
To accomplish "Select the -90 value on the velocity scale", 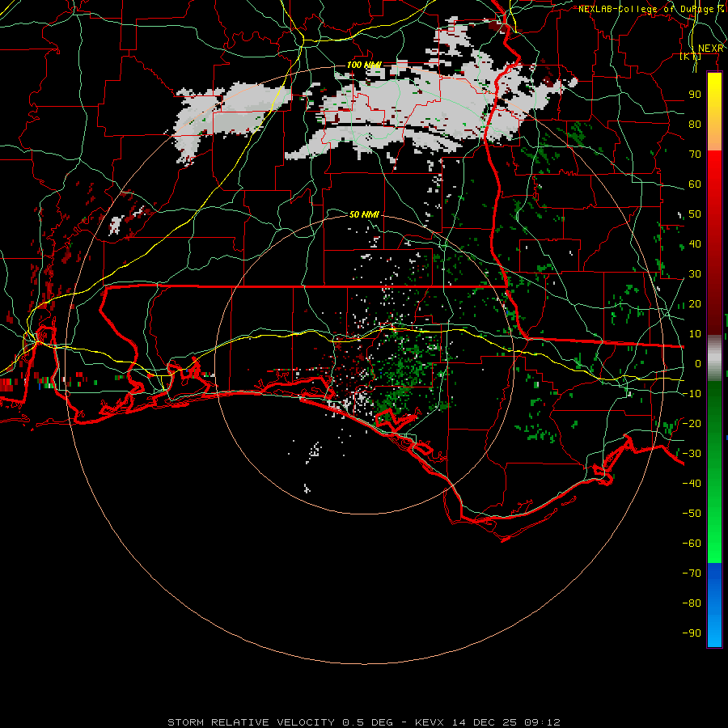I will point(692,633).
